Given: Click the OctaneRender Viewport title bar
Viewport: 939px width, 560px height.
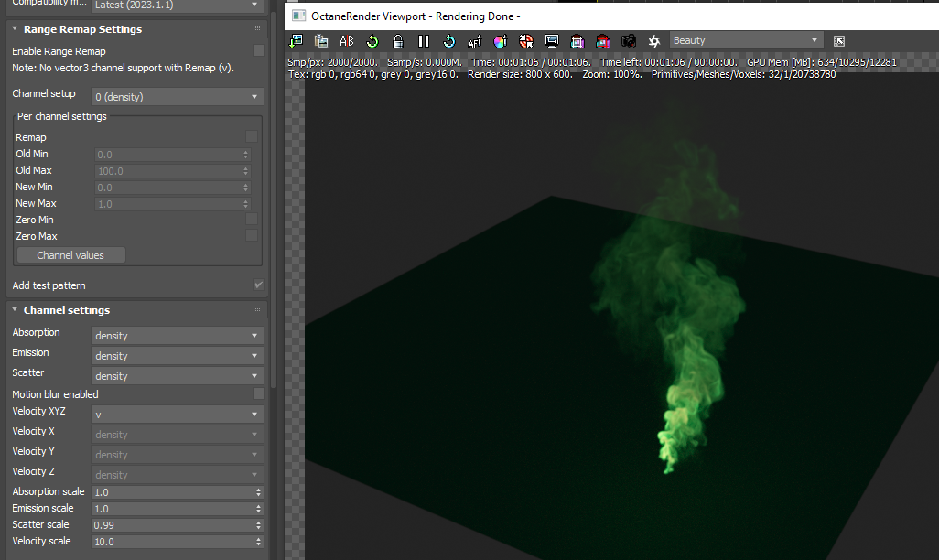Looking at the screenshot, I should click(610, 16).
